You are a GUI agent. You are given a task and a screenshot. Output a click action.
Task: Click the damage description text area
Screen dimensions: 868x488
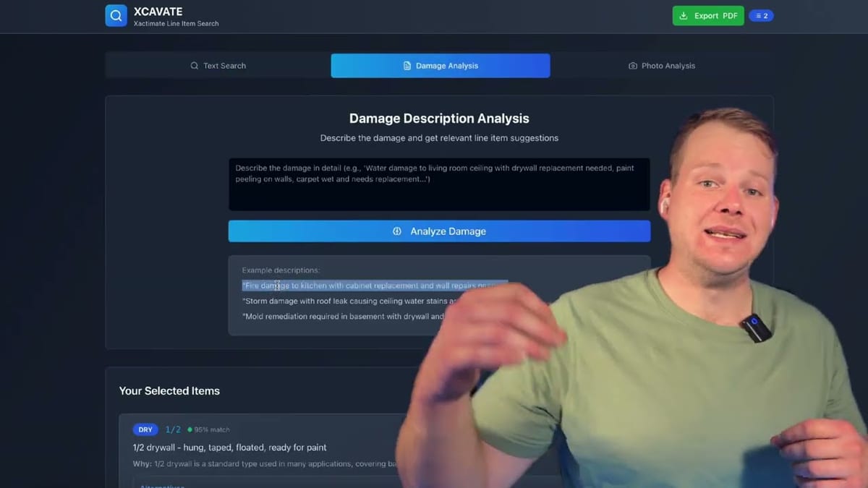pyautogui.click(x=439, y=184)
